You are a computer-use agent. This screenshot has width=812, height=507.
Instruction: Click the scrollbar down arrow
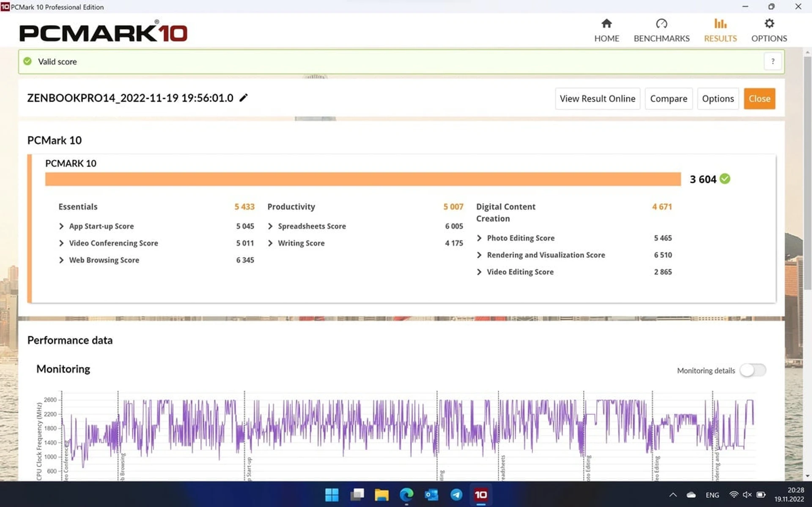[807, 476]
